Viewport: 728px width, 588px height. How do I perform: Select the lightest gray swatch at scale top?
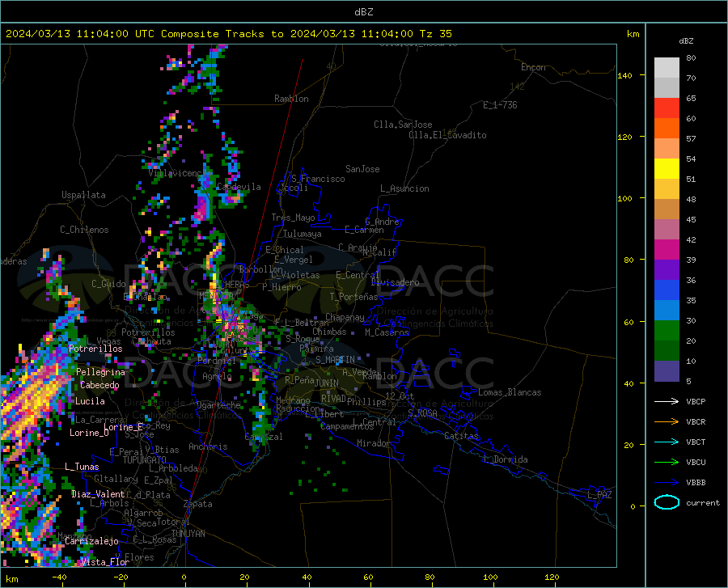pyautogui.click(x=667, y=68)
